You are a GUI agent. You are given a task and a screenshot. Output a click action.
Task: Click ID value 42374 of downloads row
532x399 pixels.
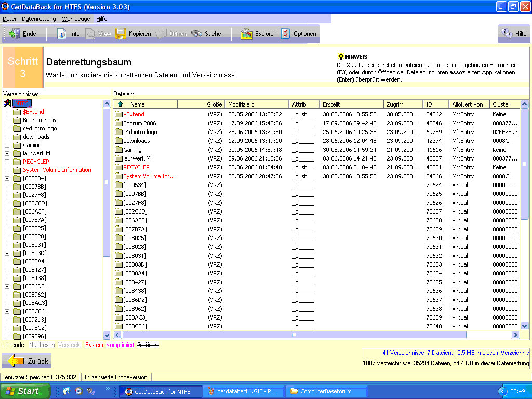(434, 140)
